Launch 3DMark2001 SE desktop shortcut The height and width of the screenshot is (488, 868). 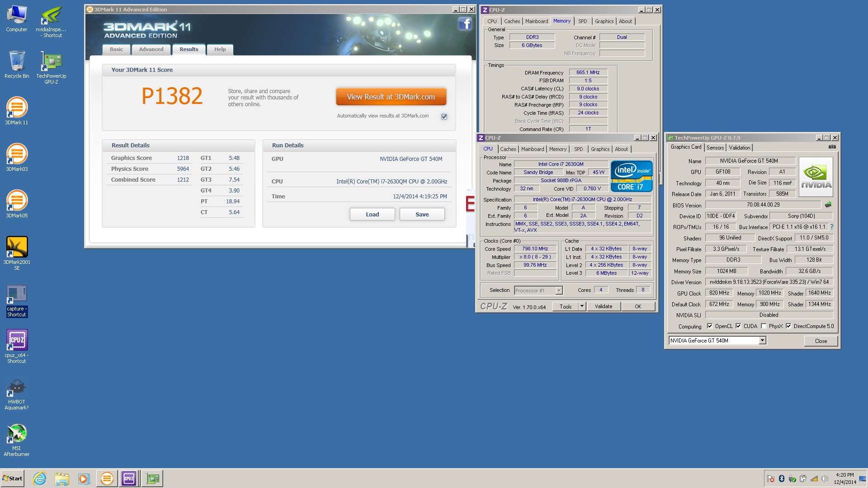pos(17,253)
